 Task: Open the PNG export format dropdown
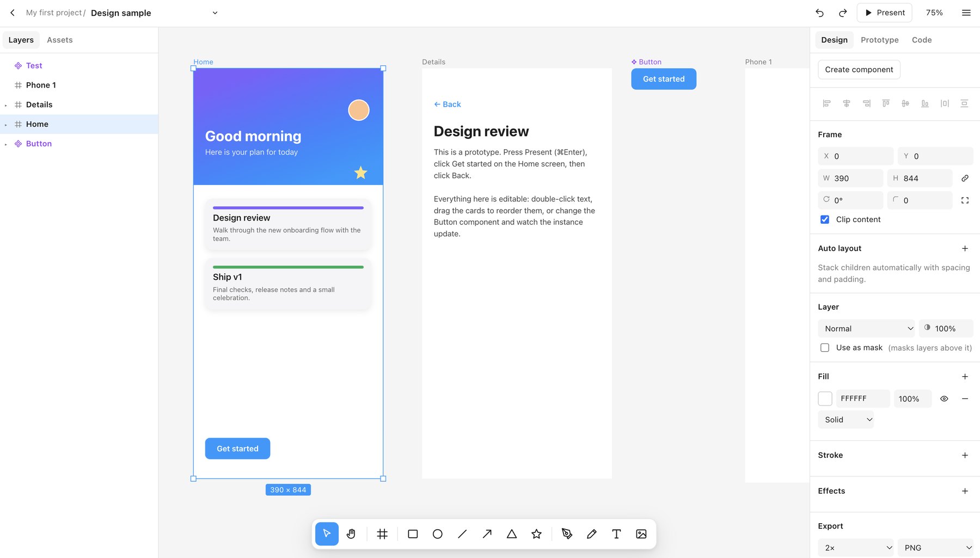pyautogui.click(x=935, y=548)
